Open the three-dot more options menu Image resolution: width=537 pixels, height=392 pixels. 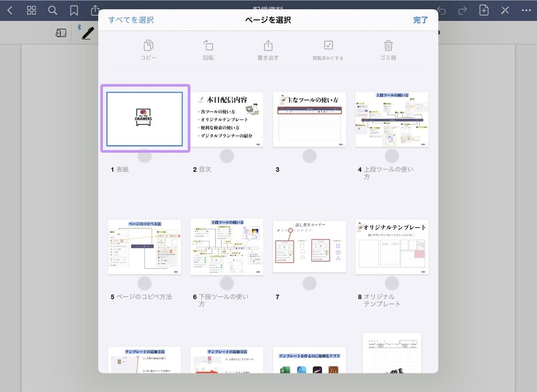(x=527, y=10)
